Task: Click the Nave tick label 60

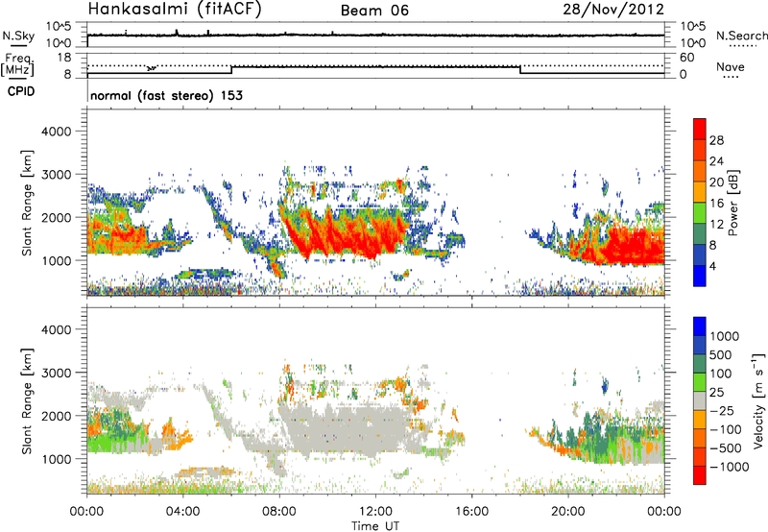Action: click(686, 58)
